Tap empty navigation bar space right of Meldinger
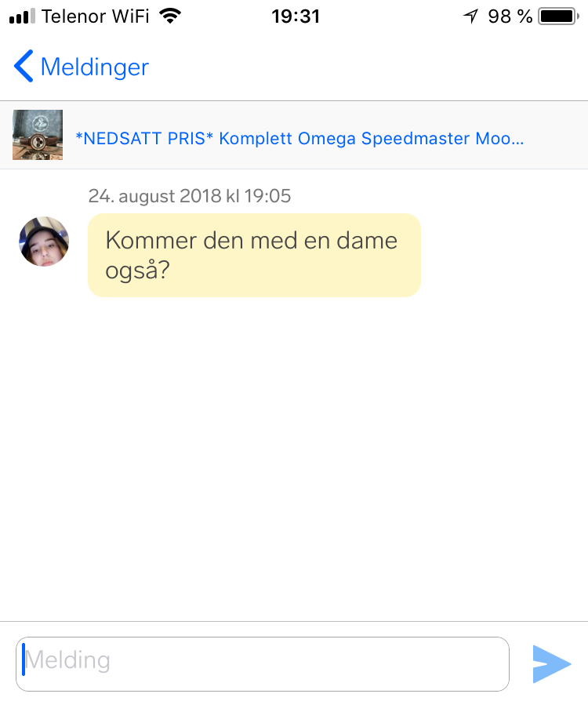The height and width of the screenshot is (701, 588). 368,67
